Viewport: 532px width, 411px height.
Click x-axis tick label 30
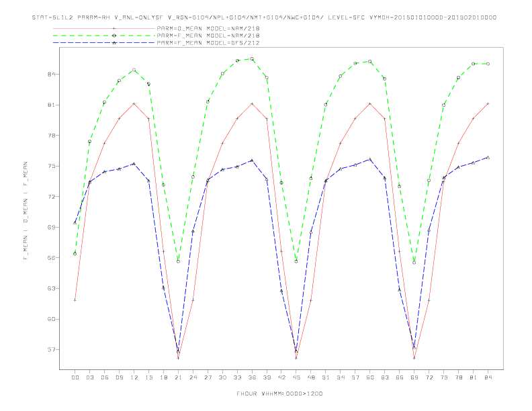222,377
